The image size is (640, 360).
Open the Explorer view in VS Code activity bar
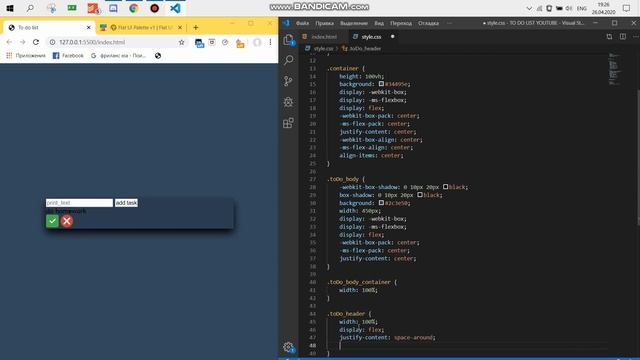[289, 40]
